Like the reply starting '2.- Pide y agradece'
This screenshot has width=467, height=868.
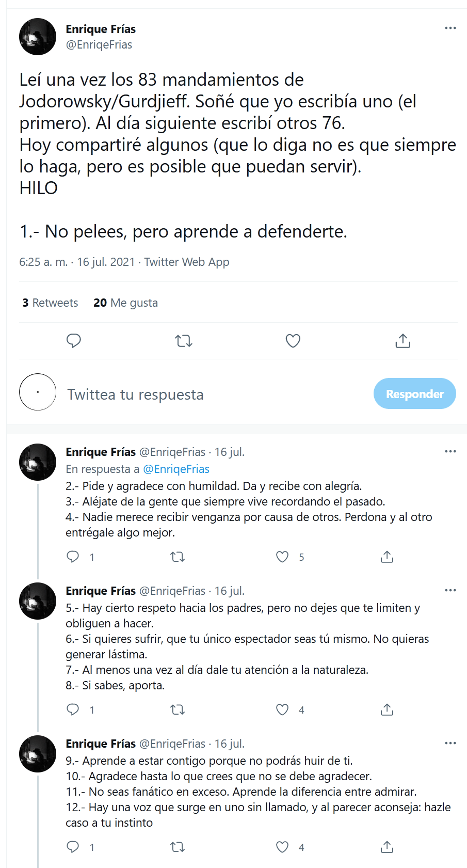click(282, 557)
